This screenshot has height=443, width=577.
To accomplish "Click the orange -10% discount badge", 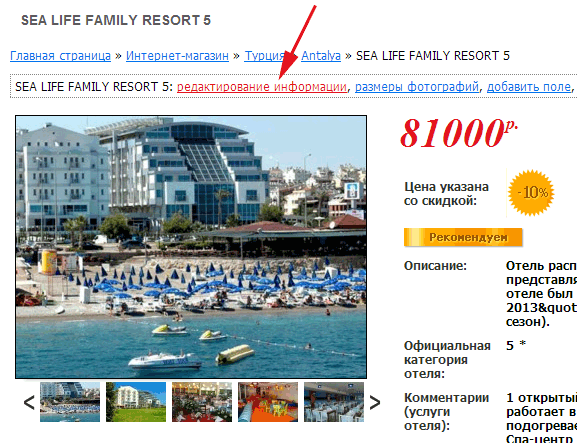I will [x=531, y=192].
